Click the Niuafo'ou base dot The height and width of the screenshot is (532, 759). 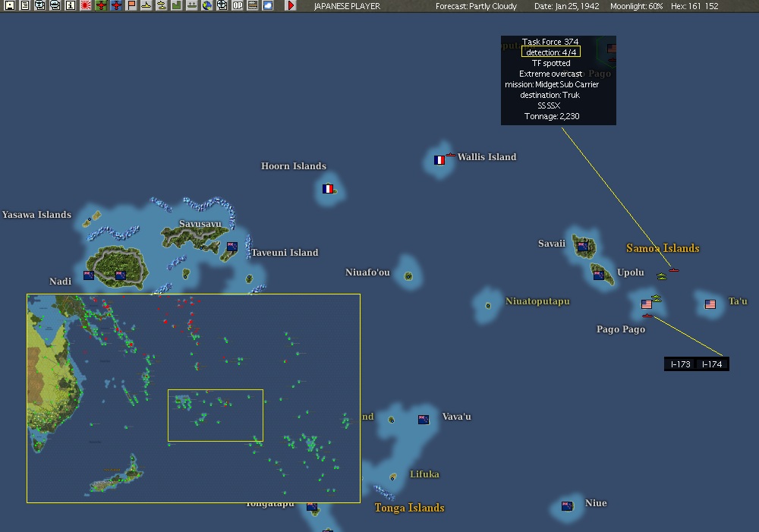(x=408, y=276)
